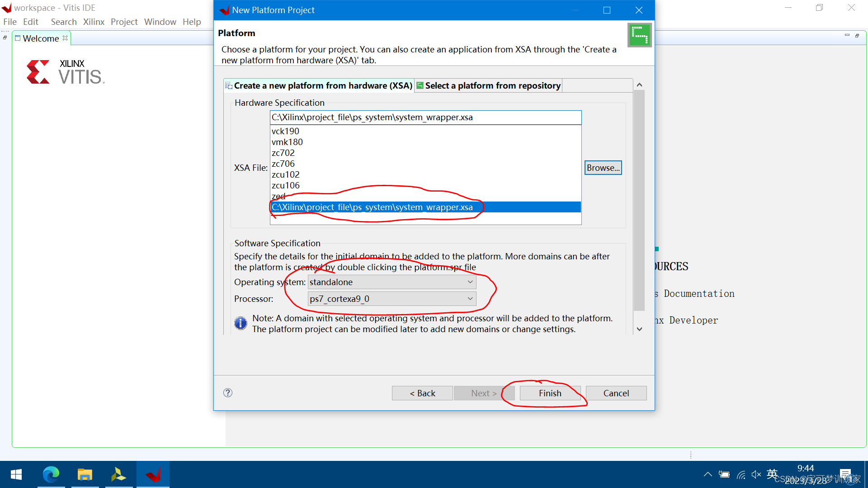
Task: Switch to Select a platform from repository tab
Action: 488,85
